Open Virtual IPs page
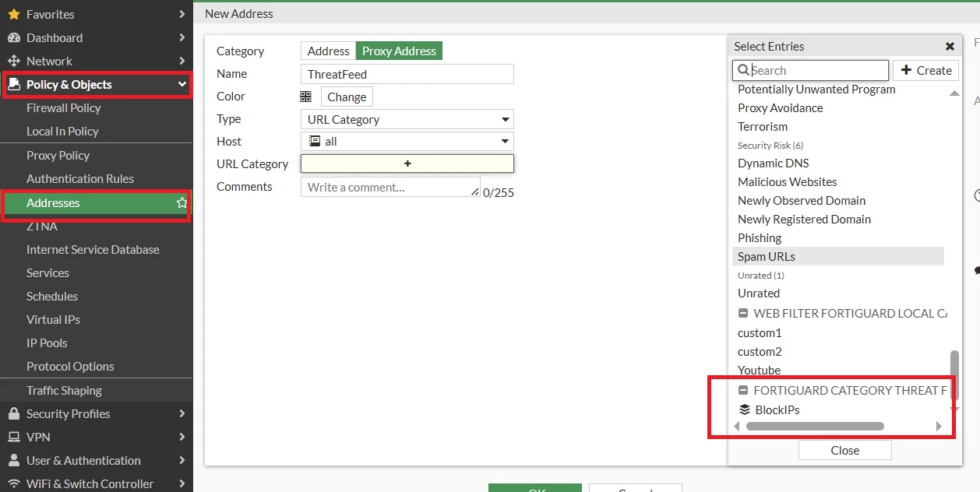 (53, 319)
